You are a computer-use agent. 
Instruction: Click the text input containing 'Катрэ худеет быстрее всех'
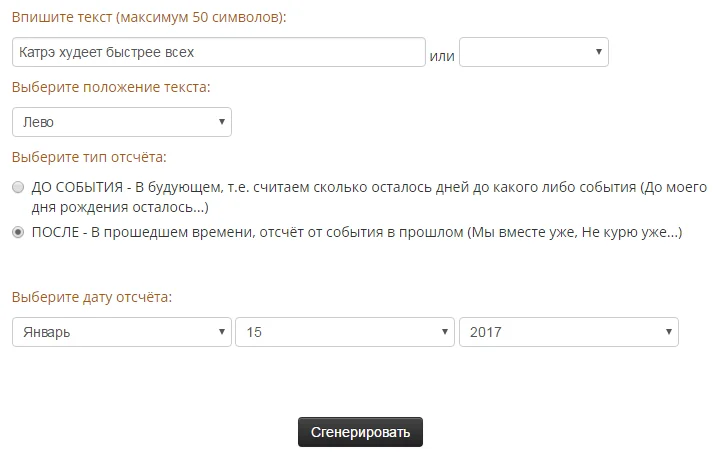pos(219,52)
